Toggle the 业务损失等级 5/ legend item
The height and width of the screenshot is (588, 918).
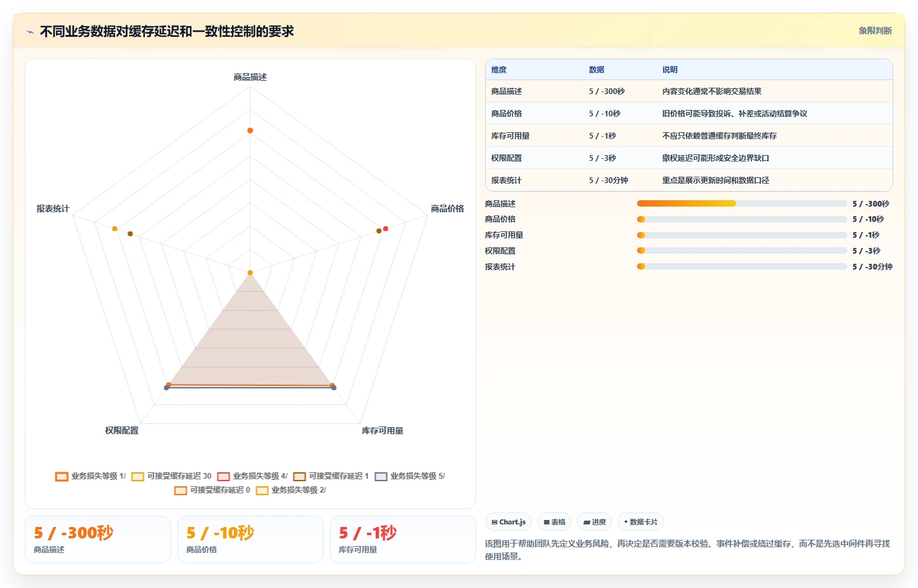pyautogui.click(x=409, y=476)
